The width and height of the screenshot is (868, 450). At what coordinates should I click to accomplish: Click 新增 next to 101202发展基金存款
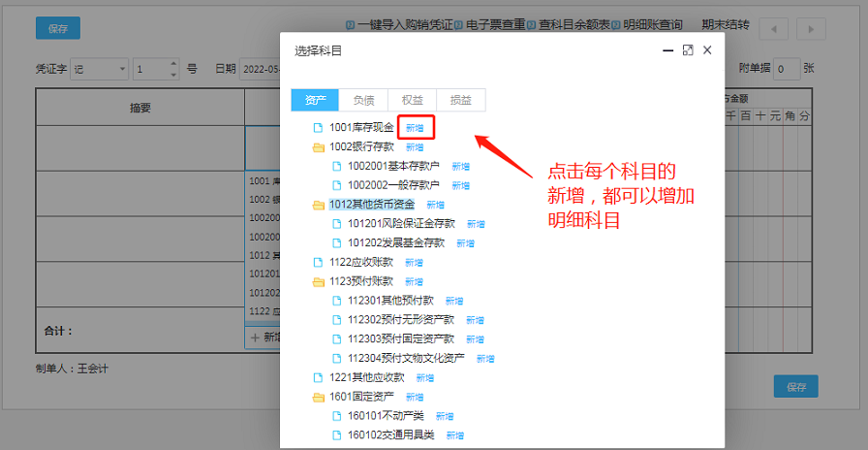[465, 243]
